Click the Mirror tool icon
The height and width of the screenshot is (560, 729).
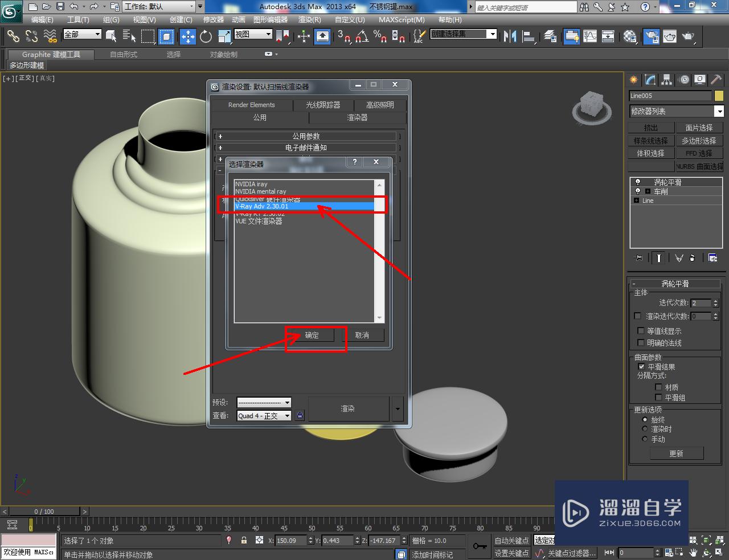point(510,36)
